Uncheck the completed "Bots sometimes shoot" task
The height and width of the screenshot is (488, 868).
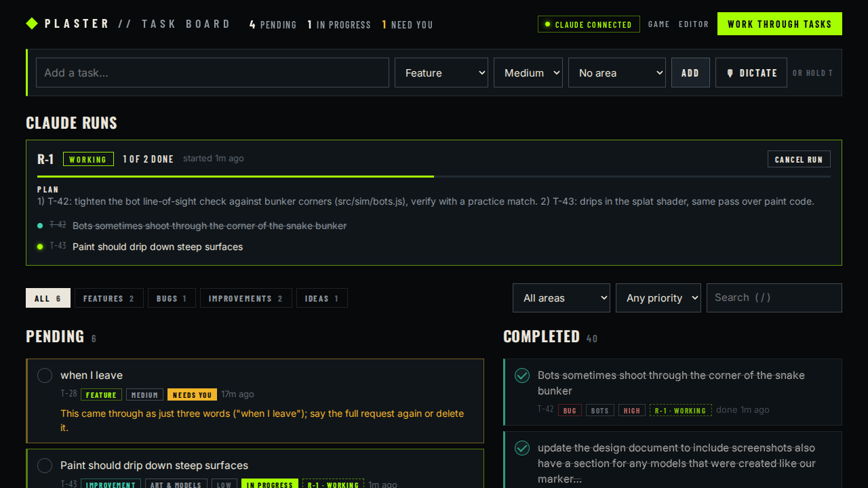point(522,375)
